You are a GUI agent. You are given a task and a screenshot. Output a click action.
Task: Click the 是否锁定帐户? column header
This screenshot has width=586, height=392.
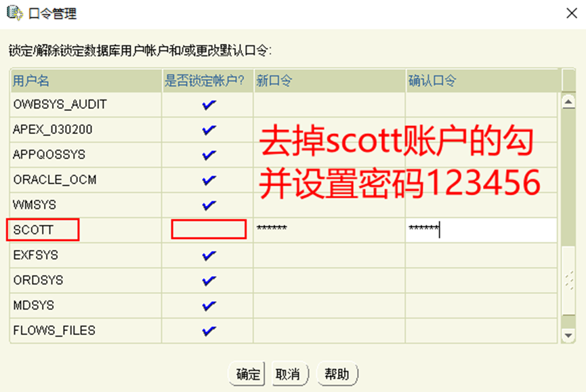coord(208,81)
